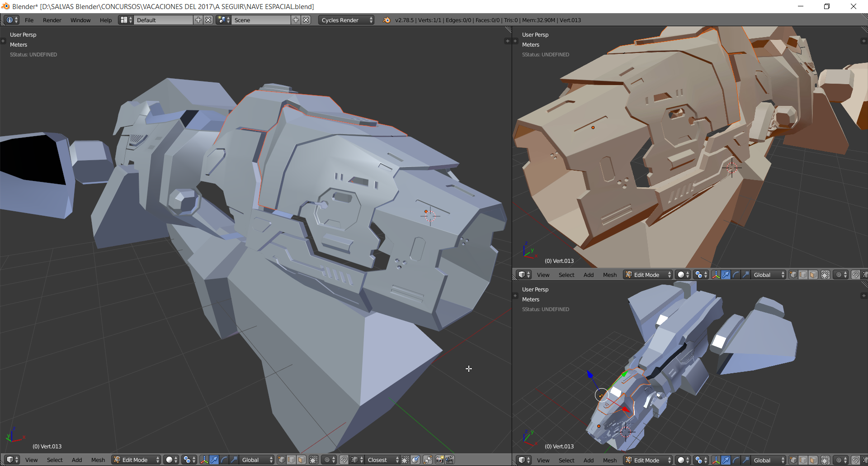Choose face select mode in upper-right viewport

[x=813, y=275]
